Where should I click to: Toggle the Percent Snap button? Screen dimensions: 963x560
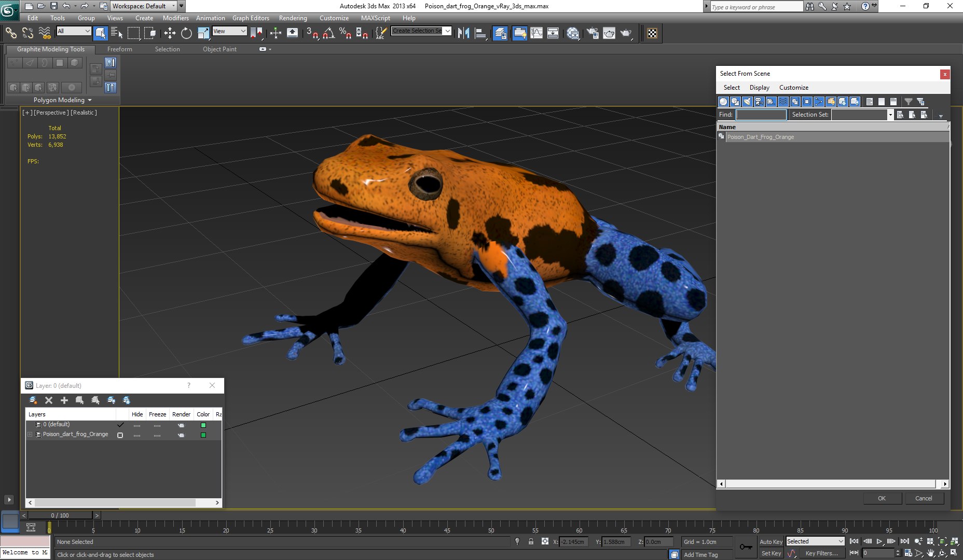tap(345, 33)
